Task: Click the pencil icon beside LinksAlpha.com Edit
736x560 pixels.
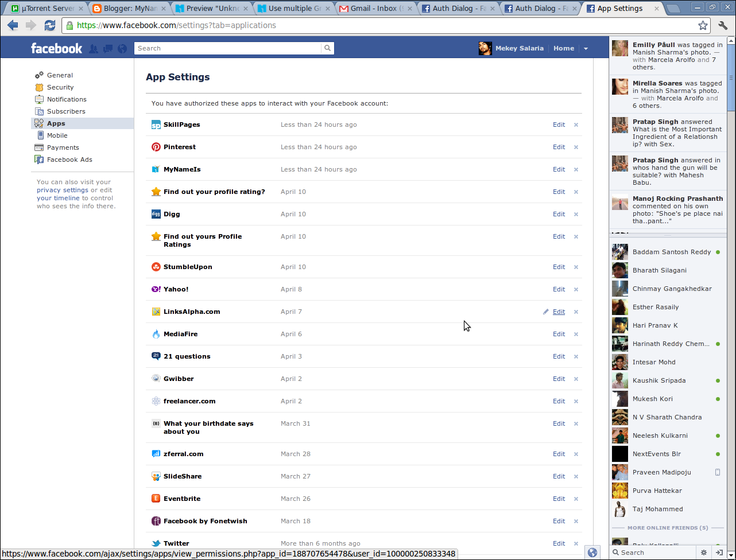Action: pos(546,312)
